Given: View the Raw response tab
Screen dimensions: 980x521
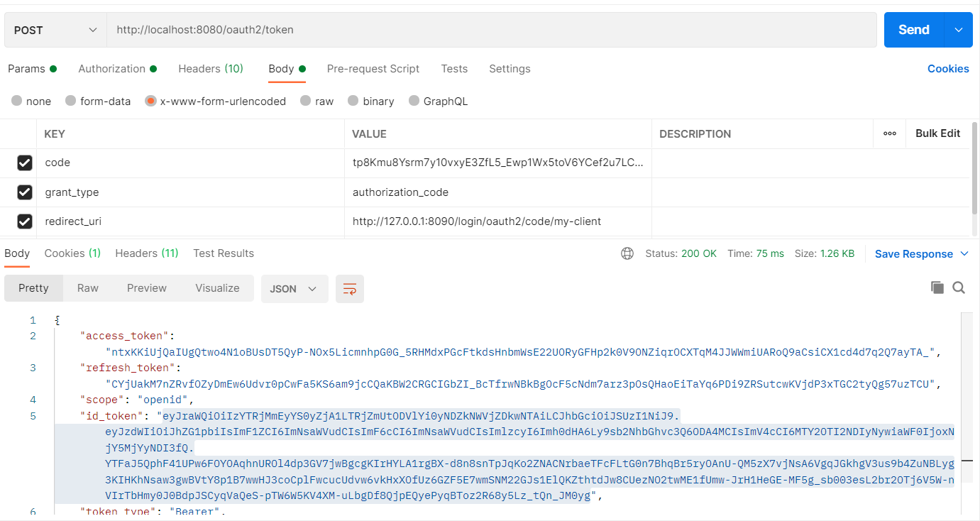Looking at the screenshot, I should click(x=87, y=287).
